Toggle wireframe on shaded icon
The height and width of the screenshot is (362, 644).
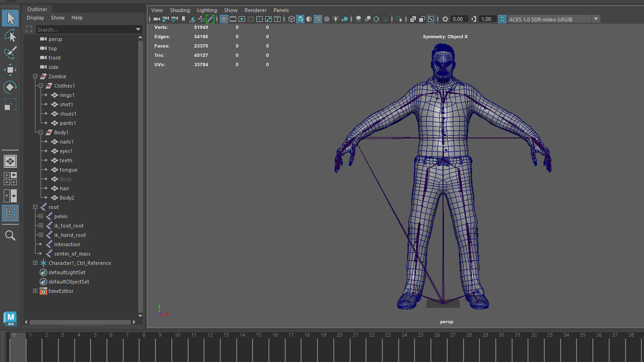pyautogui.click(x=318, y=19)
